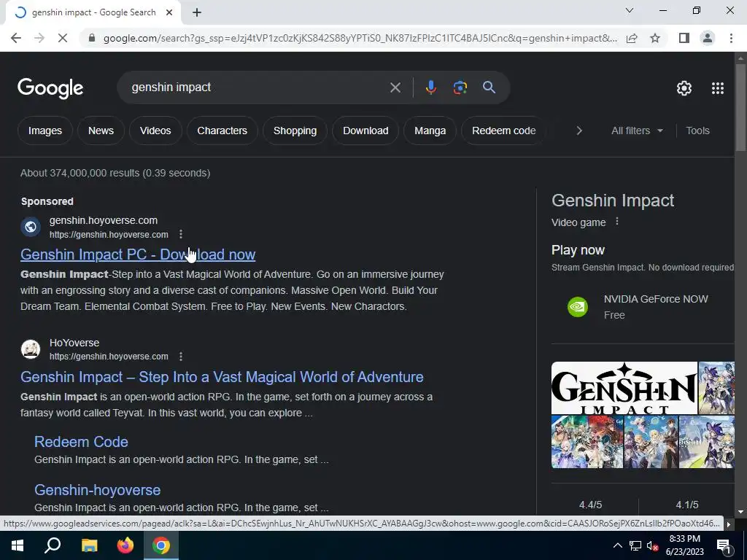The height and width of the screenshot is (560, 747).
Task: Close the genshin impact search tab
Action: 169,12
